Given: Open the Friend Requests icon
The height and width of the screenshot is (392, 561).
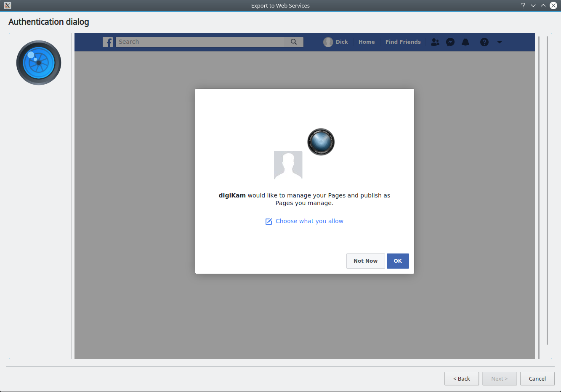Looking at the screenshot, I should pyautogui.click(x=435, y=42).
